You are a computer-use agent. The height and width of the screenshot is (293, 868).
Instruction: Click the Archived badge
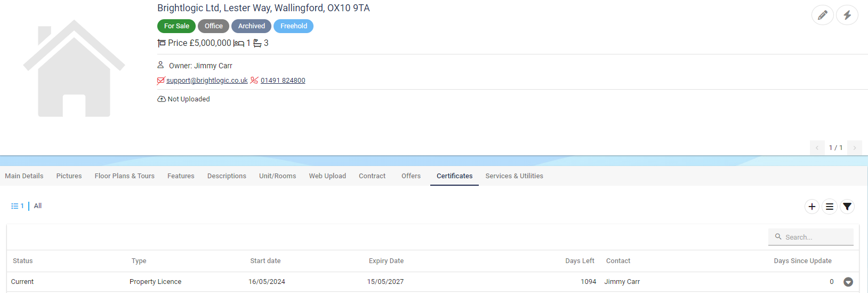pos(252,26)
